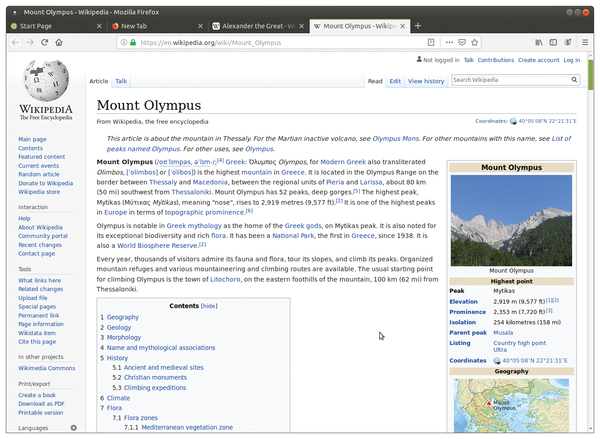Open the Greek mythology link
The image size is (600, 439).
point(194,226)
